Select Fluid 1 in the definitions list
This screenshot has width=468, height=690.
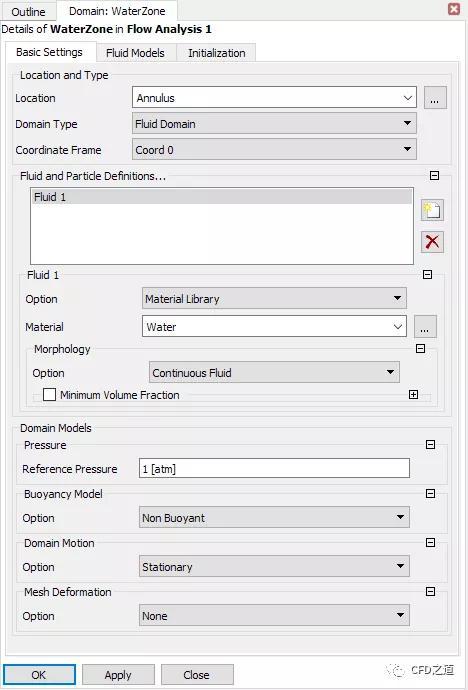click(x=222, y=197)
